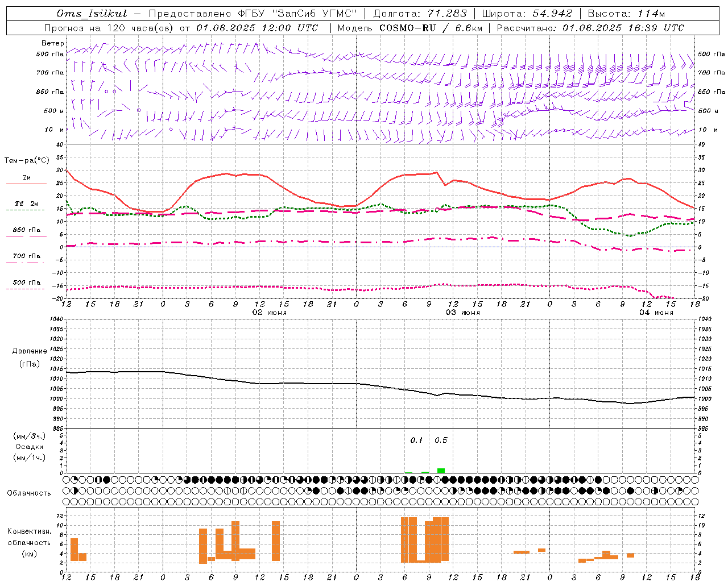
Task: Click the date label 04 июня
Action: click(x=656, y=313)
